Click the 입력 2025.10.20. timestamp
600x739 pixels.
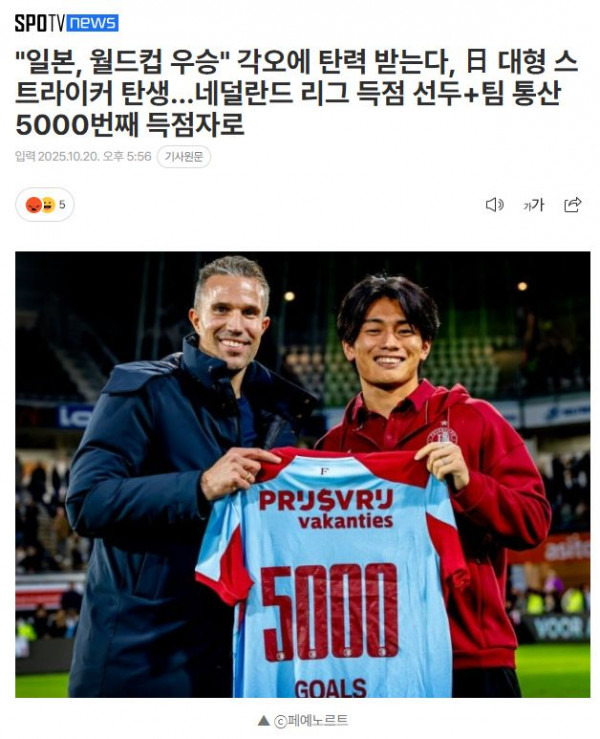[83, 156]
